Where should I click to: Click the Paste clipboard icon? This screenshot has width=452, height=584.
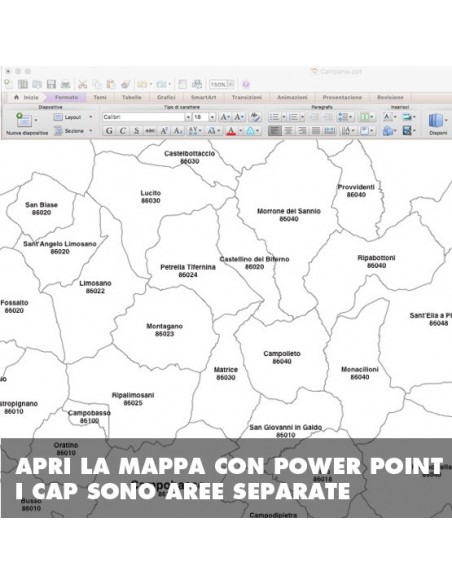pyautogui.click(x=111, y=84)
